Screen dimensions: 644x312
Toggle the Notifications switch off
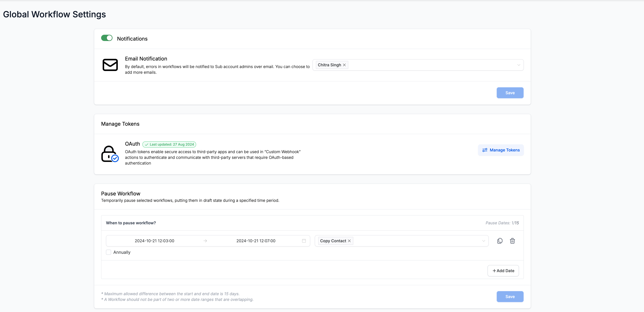(107, 38)
